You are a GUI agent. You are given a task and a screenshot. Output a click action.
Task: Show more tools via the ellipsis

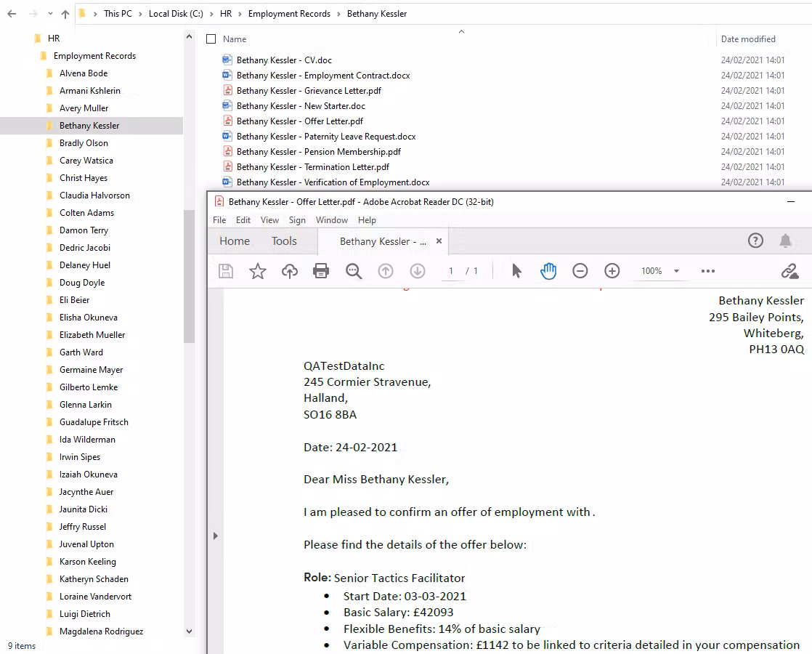tap(708, 271)
